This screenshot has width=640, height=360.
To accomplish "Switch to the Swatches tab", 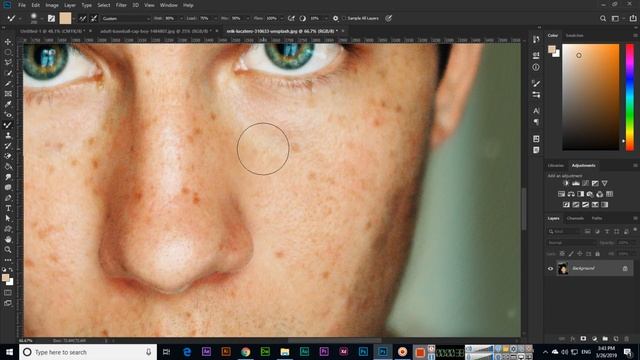I will 574,36.
